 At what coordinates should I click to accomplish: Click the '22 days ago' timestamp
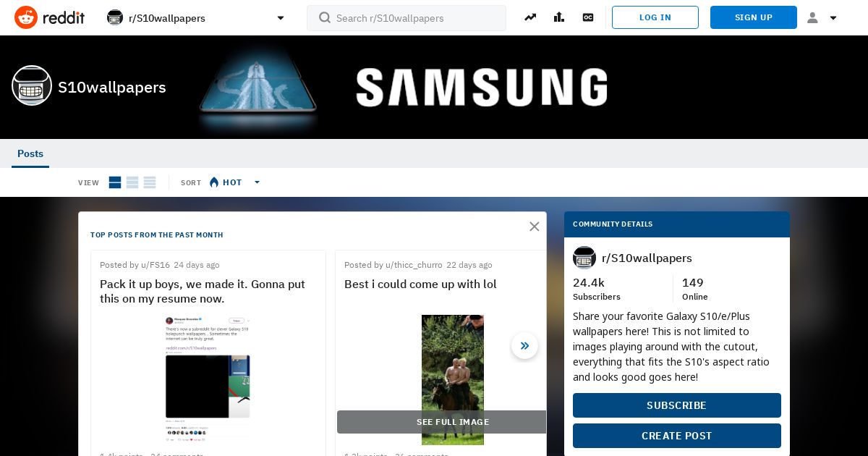pyautogui.click(x=469, y=265)
